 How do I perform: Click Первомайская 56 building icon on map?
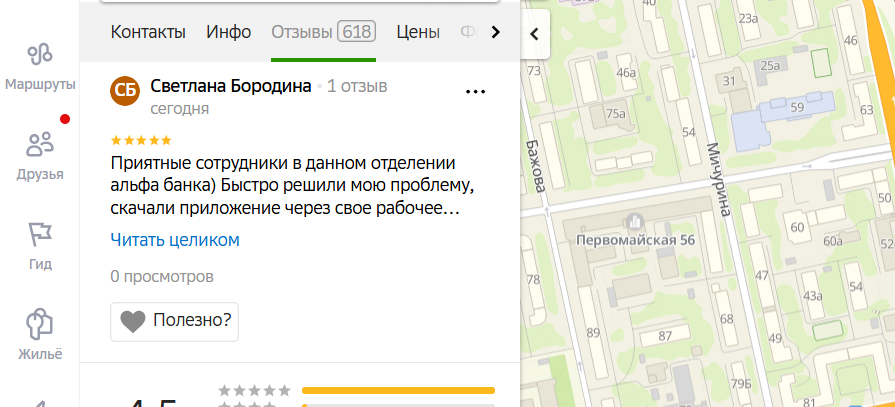(635, 221)
